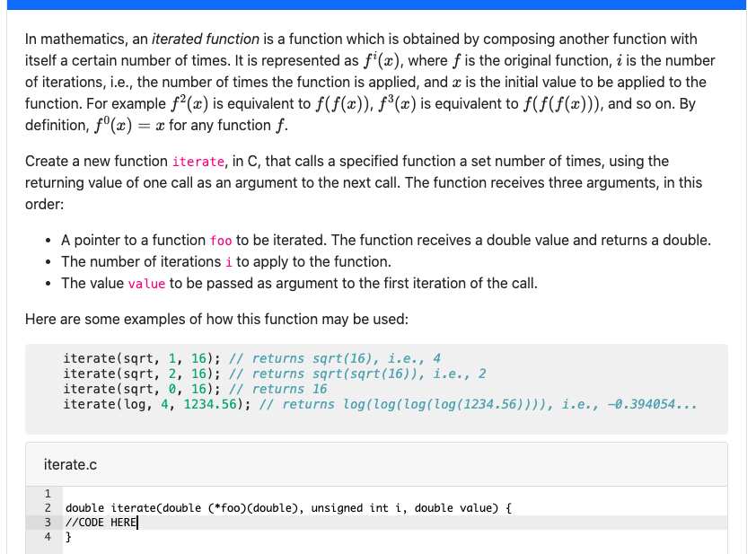756x554 pixels.
Task: Click line number 3 in the gutter
Action: [48, 523]
